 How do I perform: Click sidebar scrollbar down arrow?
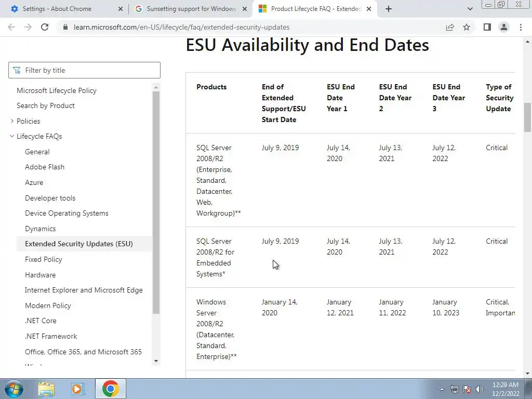156,361
